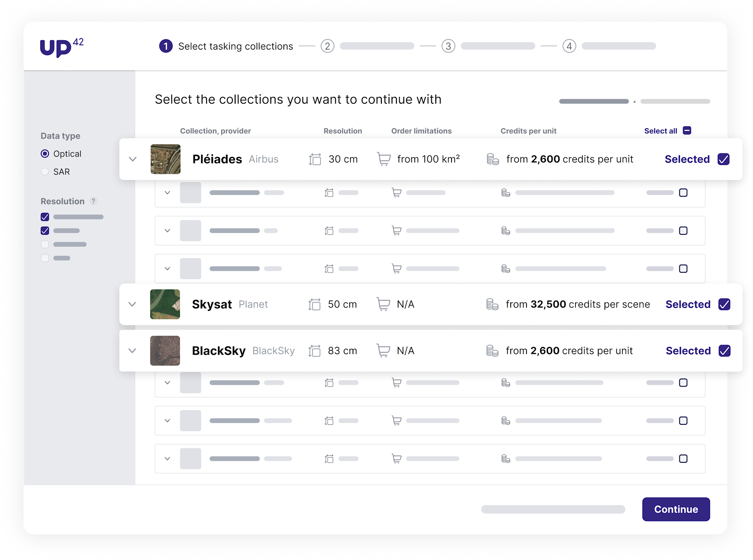This screenshot has width=753, height=560.
Task: Deselect the Skysat collection checkbox
Action: tap(724, 304)
